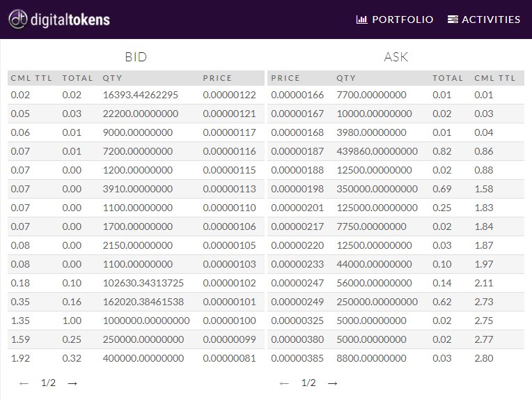Click bid quantity 102630.34313725
The image size is (532, 400).
coord(143,283)
